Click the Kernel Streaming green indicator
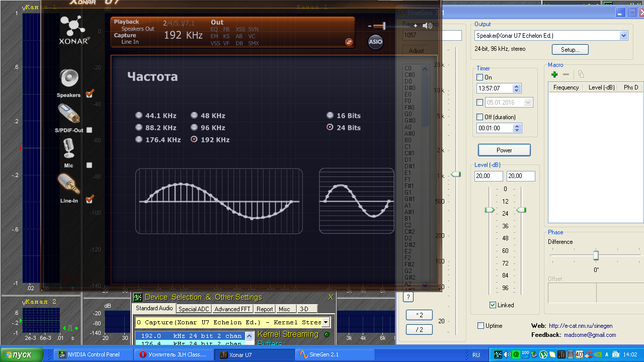 (x=327, y=334)
